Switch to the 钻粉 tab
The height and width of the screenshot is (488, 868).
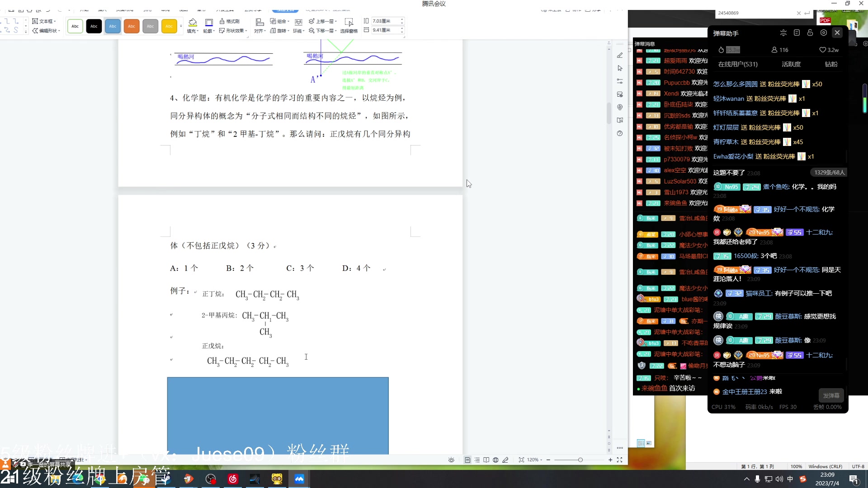831,64
